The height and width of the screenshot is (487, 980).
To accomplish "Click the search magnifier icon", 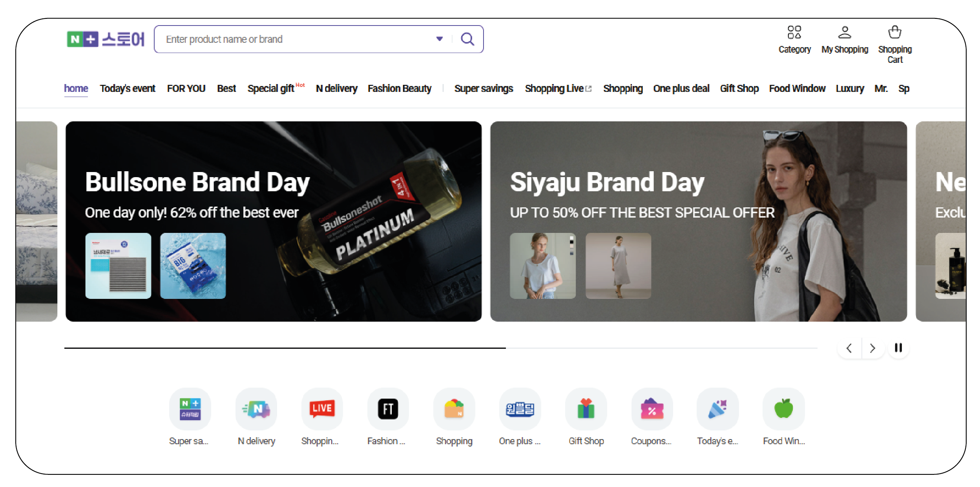I will (x=467, y=39).
